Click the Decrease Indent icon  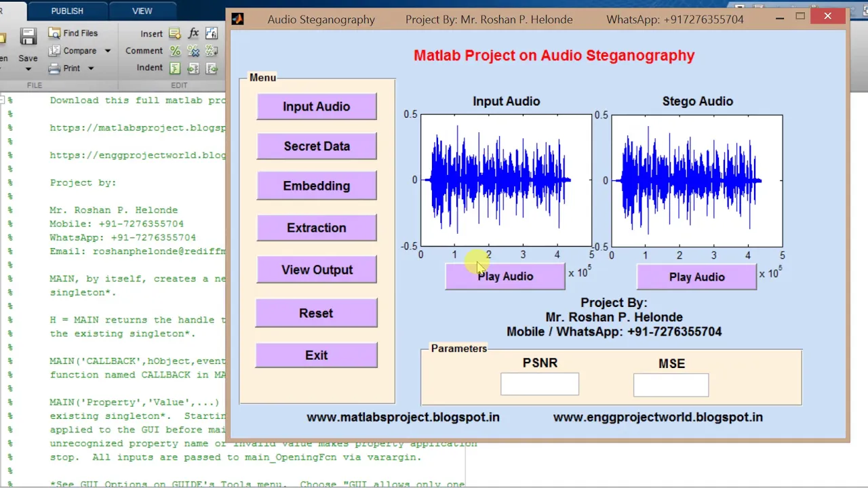tap(212, 68)
